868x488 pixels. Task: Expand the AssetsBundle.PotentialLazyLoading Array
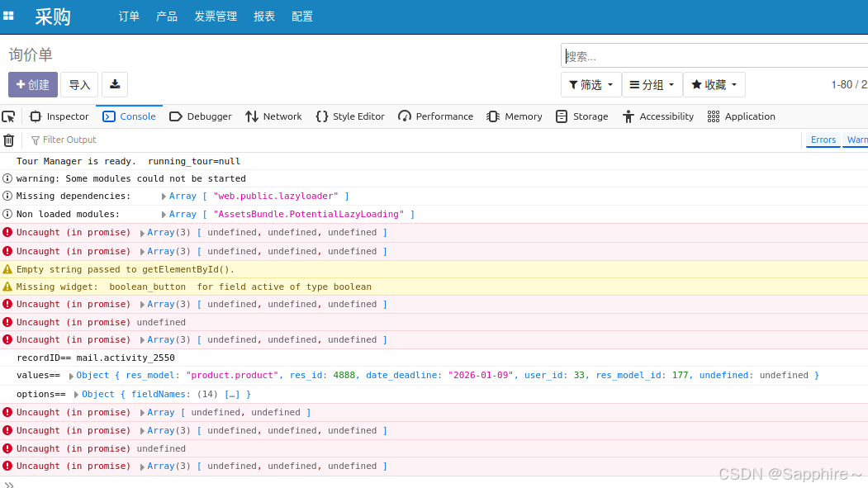point(164,215)
